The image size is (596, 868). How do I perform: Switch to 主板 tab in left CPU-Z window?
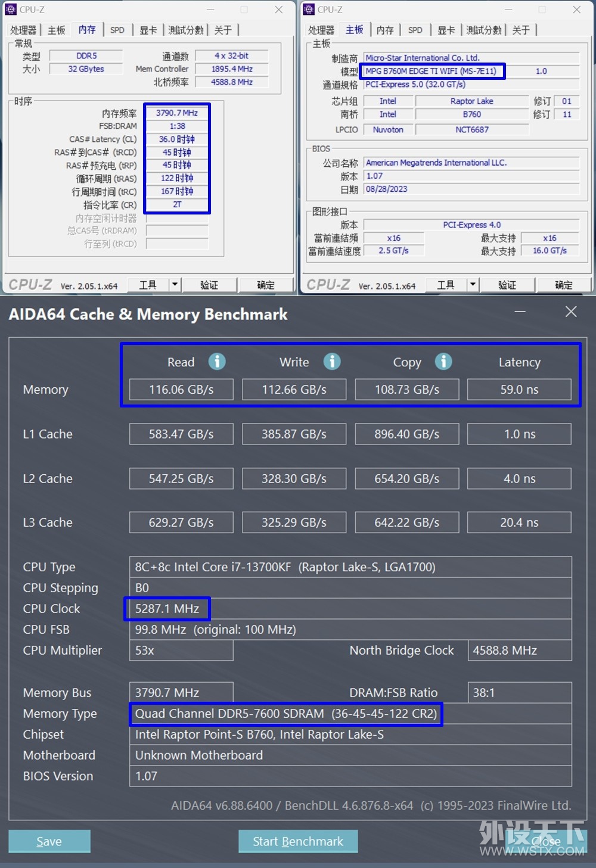pyautogui.click(x=57, y=30)
